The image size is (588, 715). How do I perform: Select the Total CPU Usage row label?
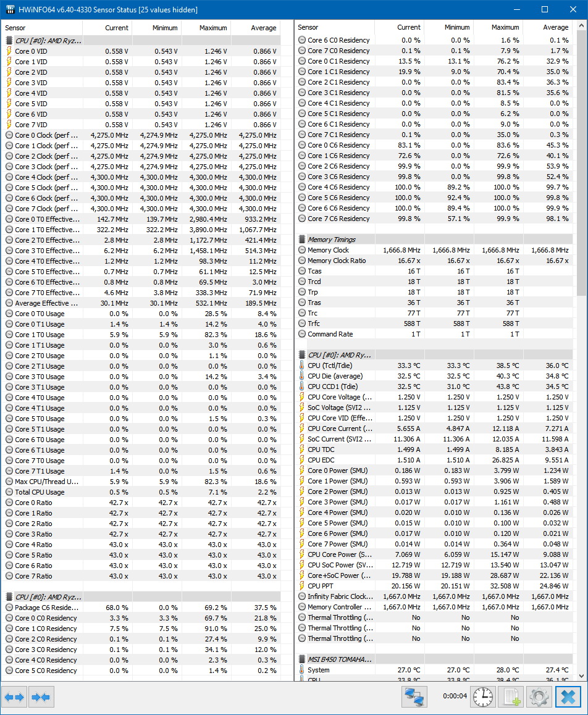40,492
